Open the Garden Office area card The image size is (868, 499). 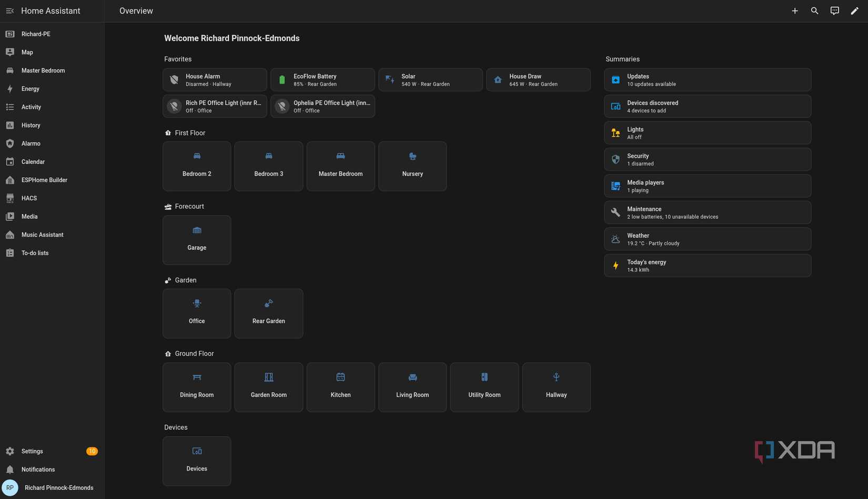pos(197,313)
